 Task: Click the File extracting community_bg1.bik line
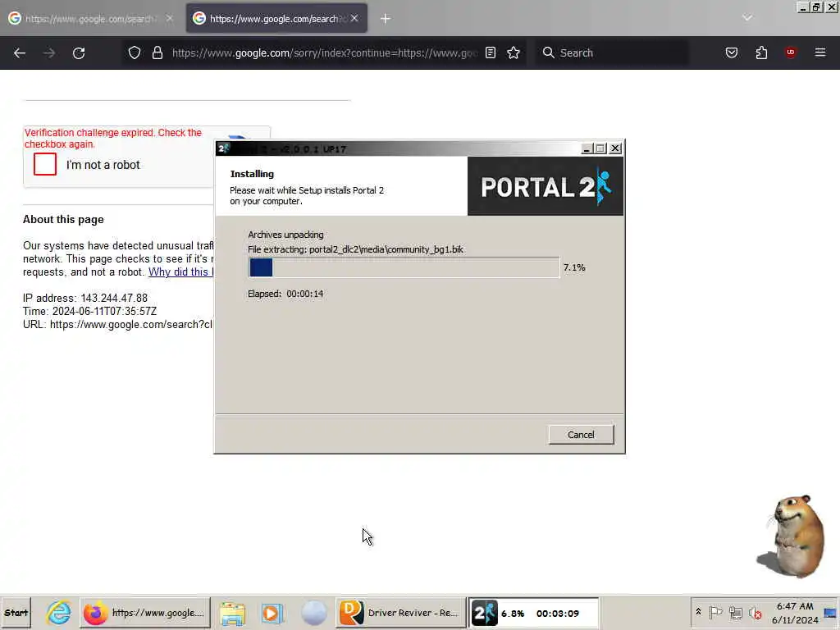tap(356, 249)
